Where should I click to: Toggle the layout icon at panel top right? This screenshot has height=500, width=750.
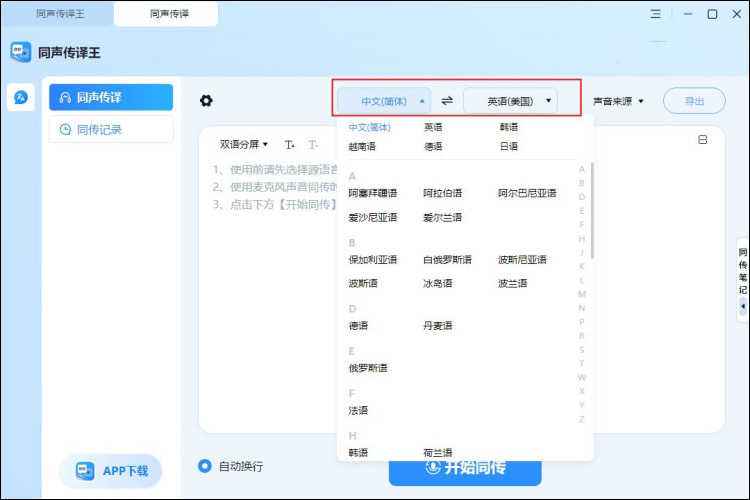coord(702,140)
